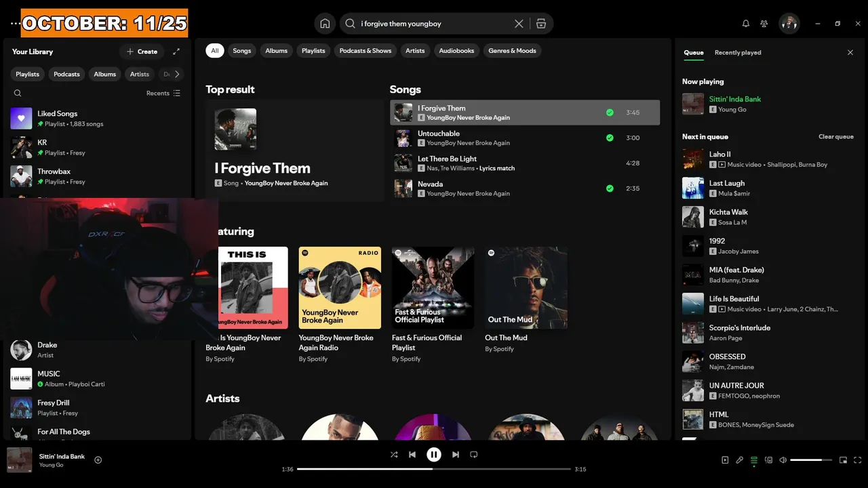Filter results by Songs

coord(242,51)
